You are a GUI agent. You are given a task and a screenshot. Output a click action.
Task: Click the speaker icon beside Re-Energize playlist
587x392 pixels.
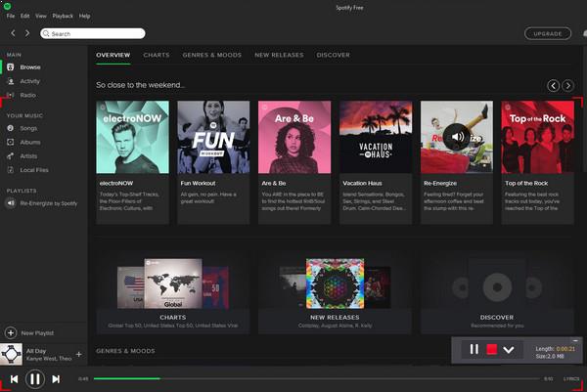tap(11, 203)
